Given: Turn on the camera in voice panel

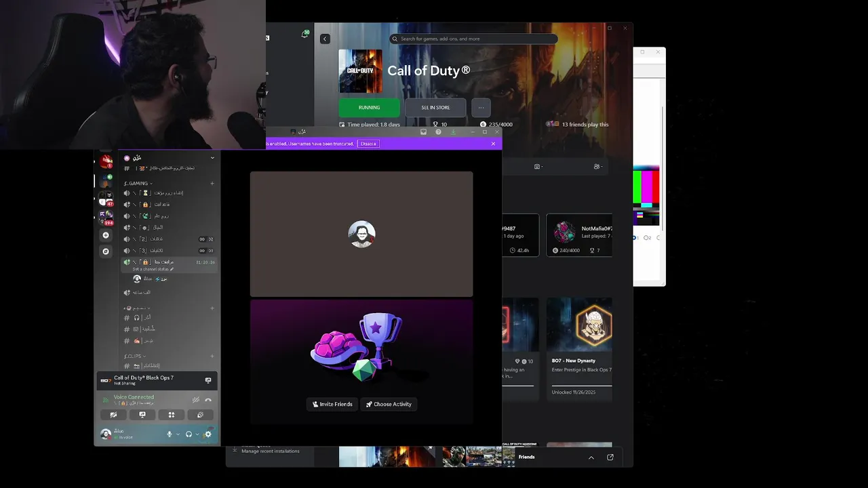Looking at the screenshot, I should pyautogui.click(x=113, y=415).
